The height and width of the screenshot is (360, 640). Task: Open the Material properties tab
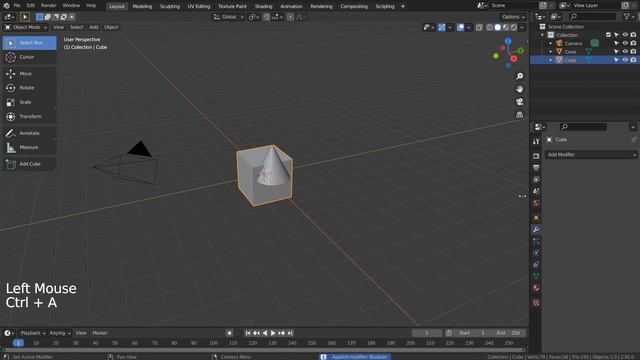click(536, 288)
